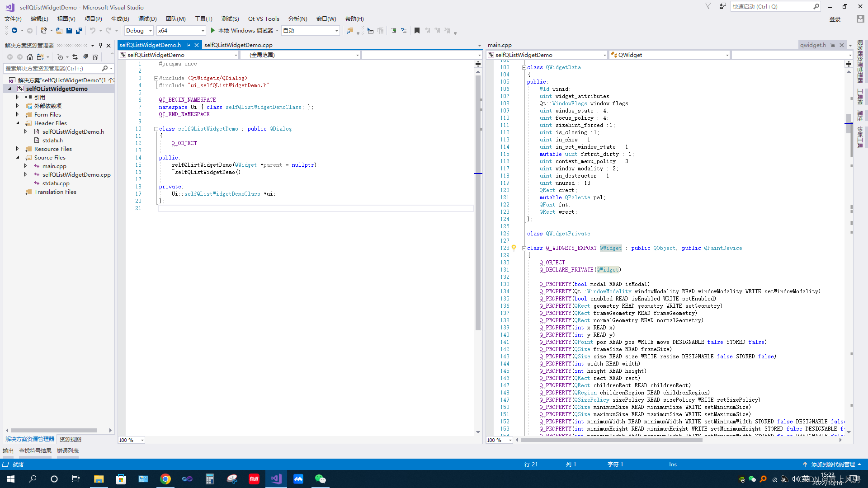Toggle pin on selfQListWidgetDemo.h tab

click(x=189, y=45)
